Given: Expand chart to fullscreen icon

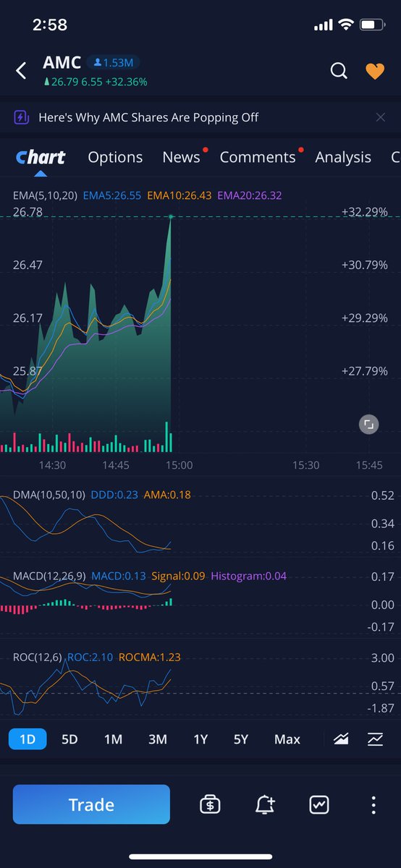Looking at the screenshot, I should 368,425.
